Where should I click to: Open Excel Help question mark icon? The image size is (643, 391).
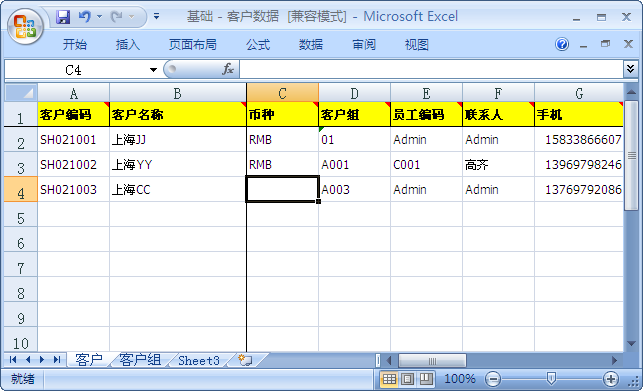tap(562, 44)
